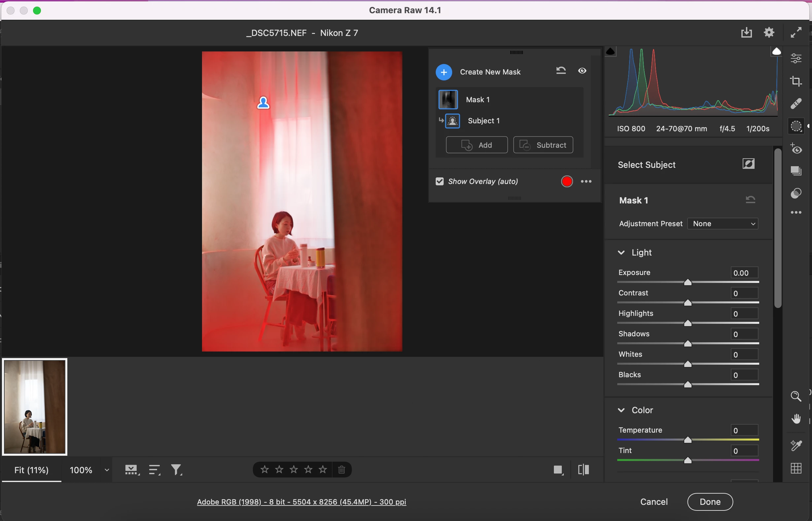Collapse the Light section
Viewport: 812px width, 521px height.
pos(621,253)
